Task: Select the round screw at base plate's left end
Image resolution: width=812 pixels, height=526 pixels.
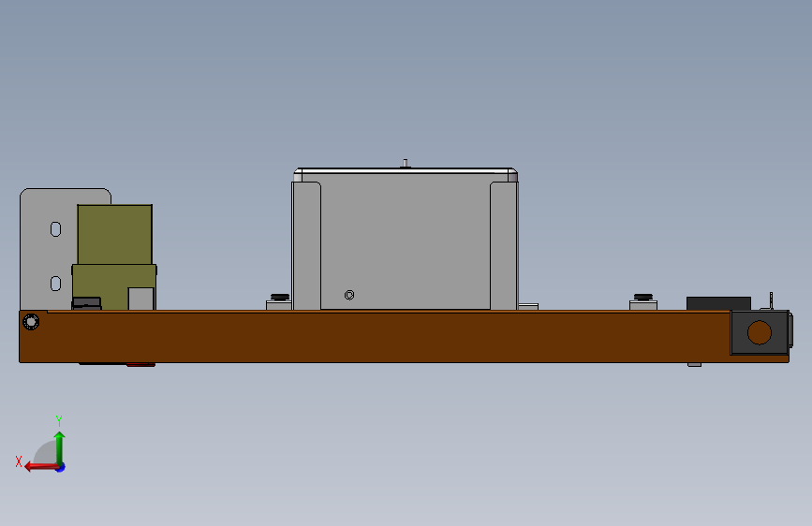Action: coord(31,322)
